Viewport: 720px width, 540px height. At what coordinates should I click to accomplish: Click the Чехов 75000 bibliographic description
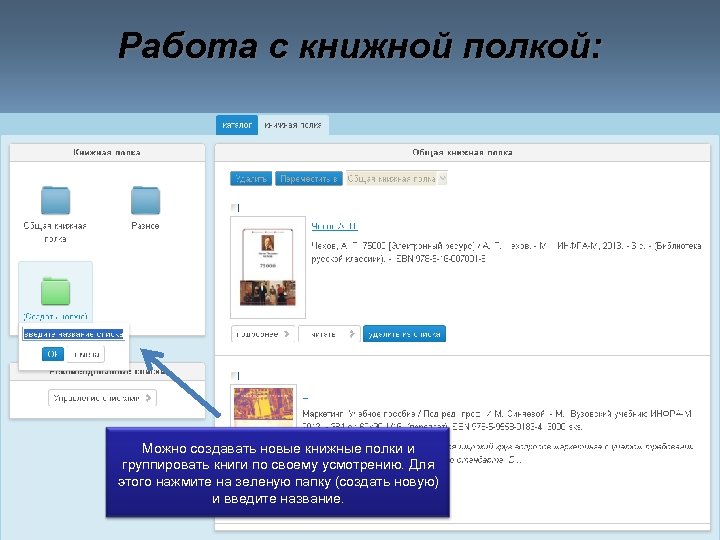(506, 252)
